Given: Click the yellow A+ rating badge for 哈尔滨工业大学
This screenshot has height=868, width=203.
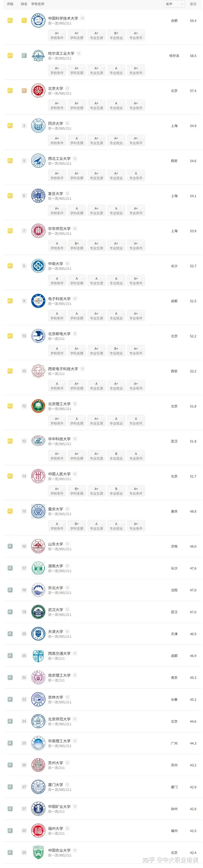Looking at the screenshot, I should [x=10, y=56].
